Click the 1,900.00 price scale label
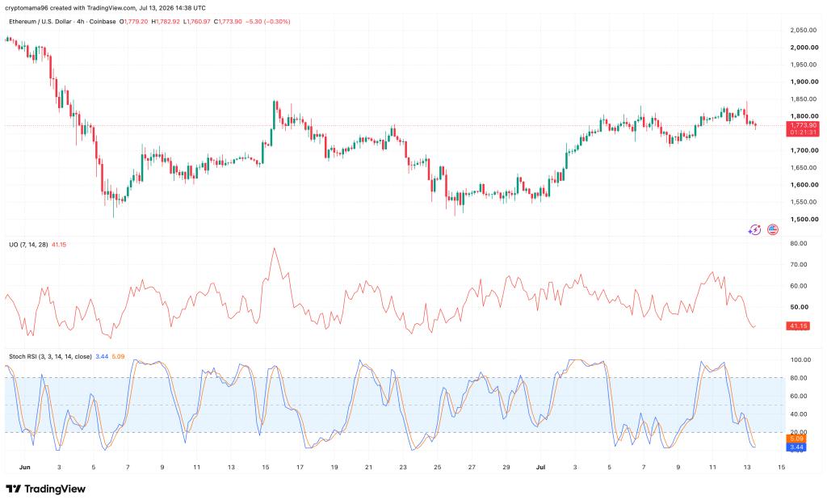 (x=804, y=82)
